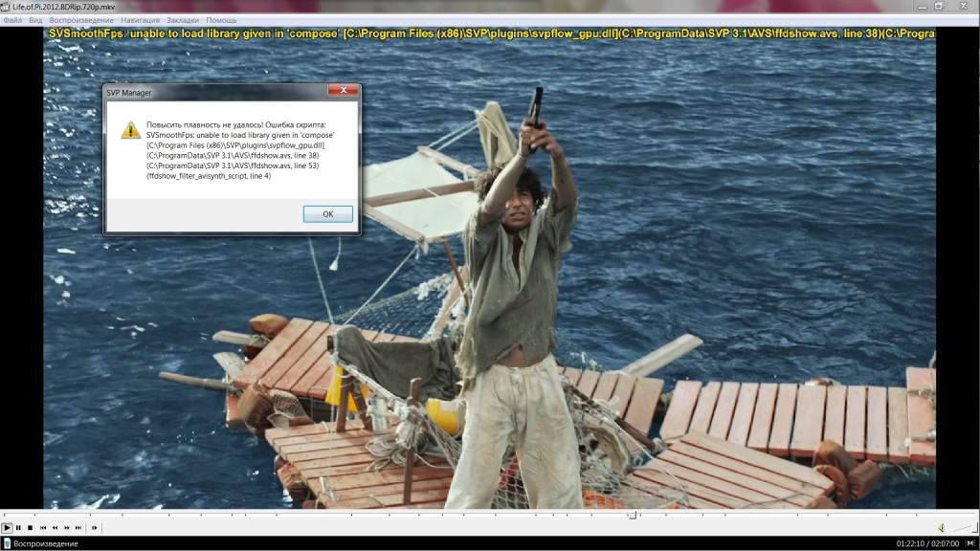Open the Навигация menu

pyautogui.click(x=141, y=20)
